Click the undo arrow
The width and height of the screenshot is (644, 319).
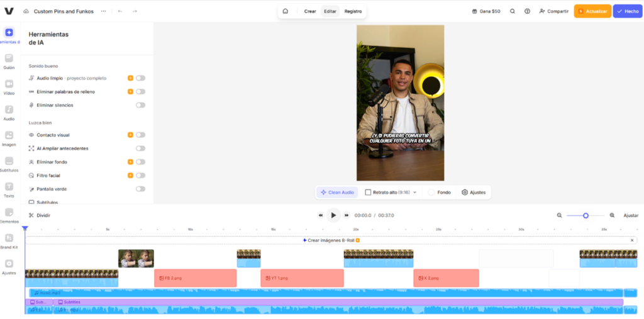120,11
